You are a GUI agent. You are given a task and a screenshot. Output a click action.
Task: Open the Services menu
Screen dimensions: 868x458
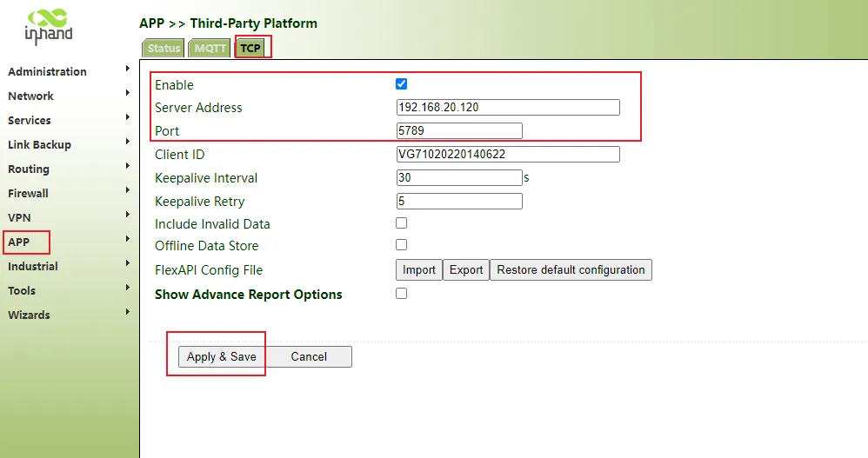tap(30, 120)
